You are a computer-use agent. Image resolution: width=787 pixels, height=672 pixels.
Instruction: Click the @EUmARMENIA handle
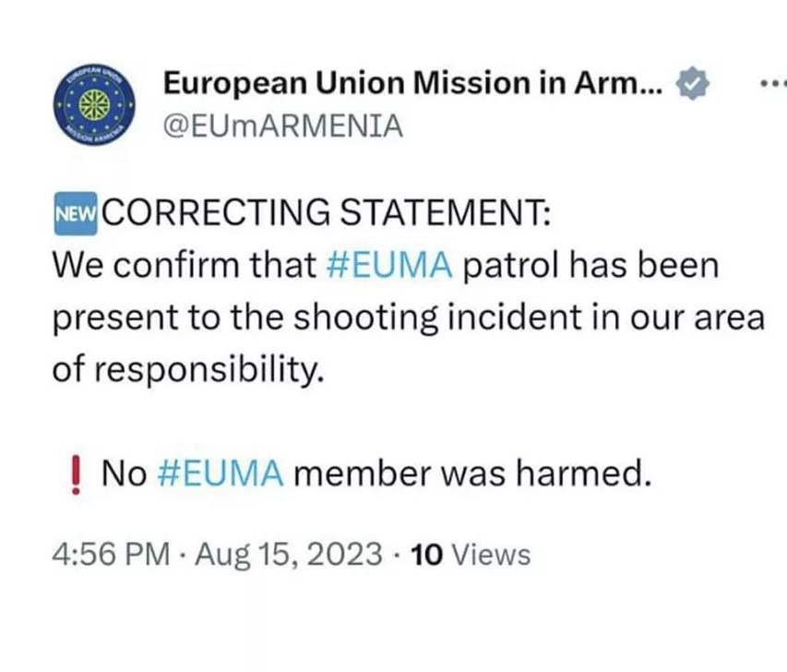(283, 126)
